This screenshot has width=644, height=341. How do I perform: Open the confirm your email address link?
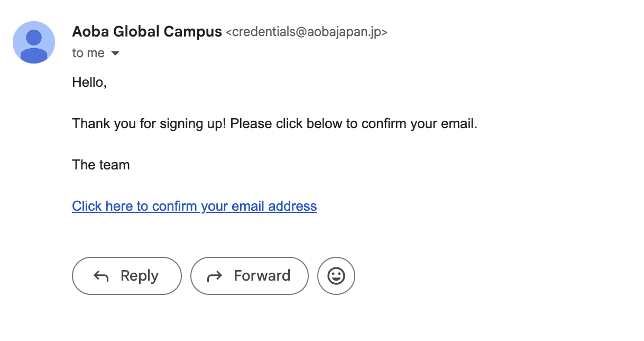tap(194, 206)
